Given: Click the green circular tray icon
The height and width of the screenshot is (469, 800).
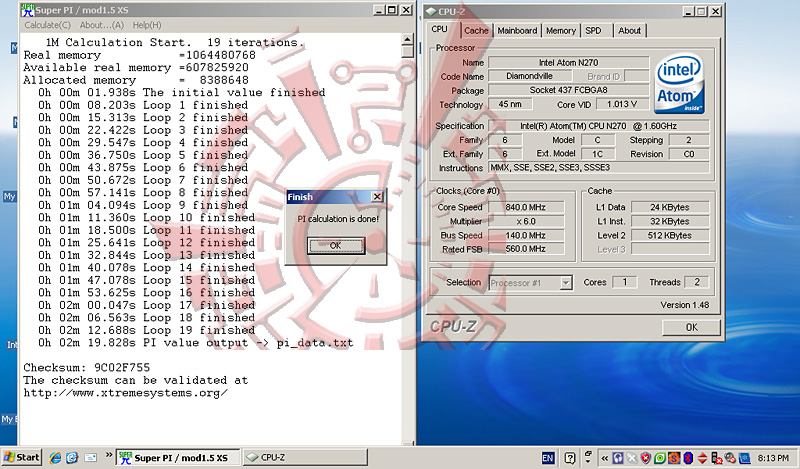Looking at the screenshot, I should 660,458.
